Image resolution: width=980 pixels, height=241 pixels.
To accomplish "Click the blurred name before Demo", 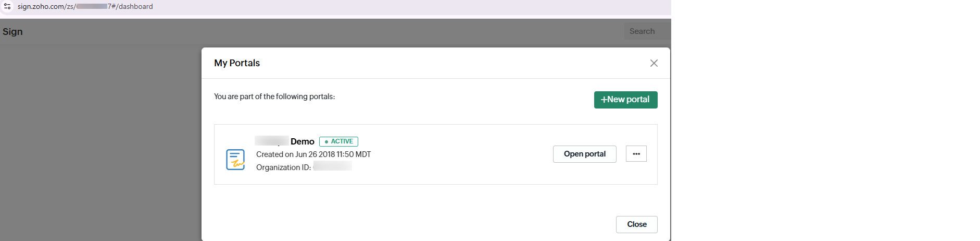I will pos(271,141).
